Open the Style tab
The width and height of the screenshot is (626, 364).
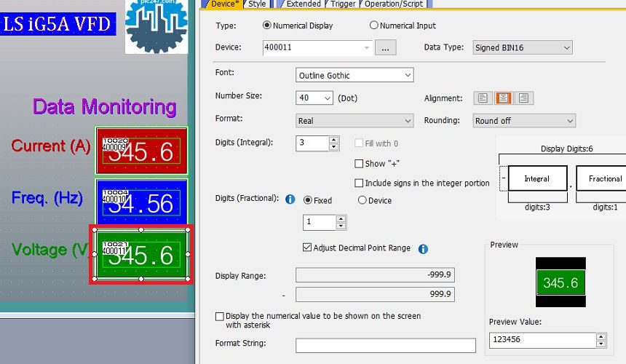pos(257,4)
